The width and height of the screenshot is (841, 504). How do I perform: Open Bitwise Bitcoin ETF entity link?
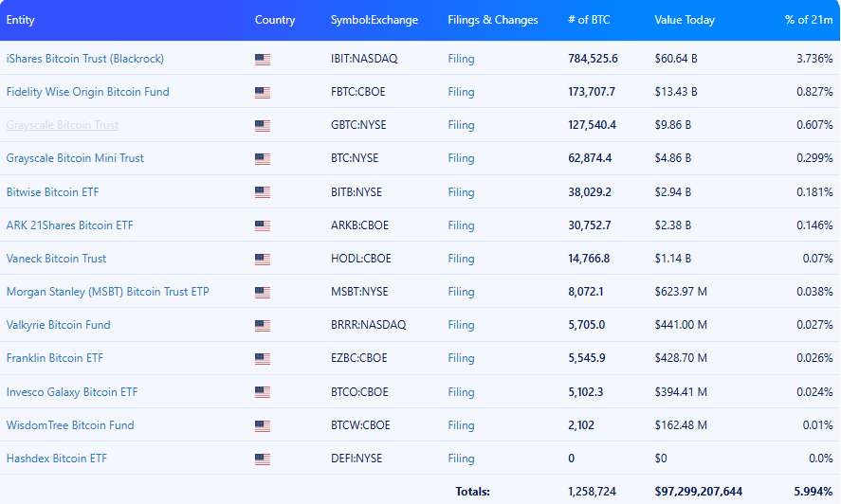tap(52, 192)
